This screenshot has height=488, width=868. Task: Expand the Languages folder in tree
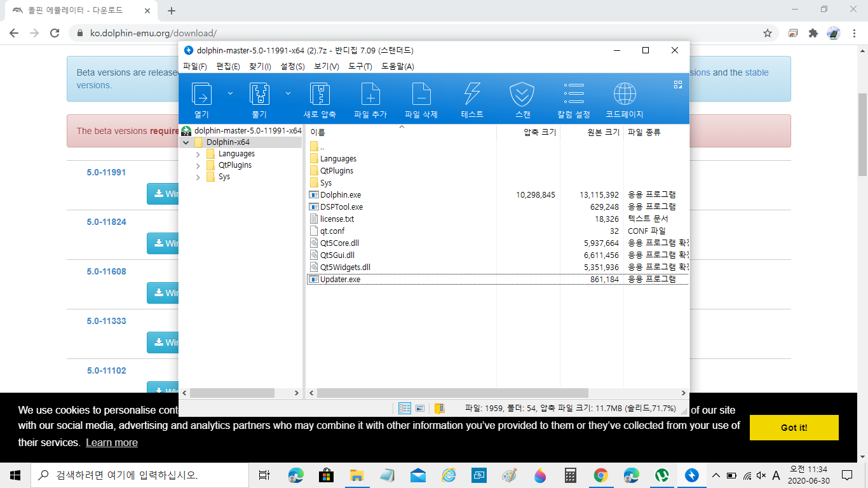[198, 154]
